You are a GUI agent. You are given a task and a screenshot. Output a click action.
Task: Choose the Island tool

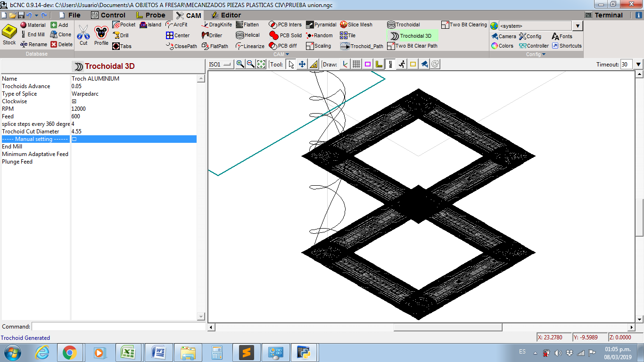(150, 25)
